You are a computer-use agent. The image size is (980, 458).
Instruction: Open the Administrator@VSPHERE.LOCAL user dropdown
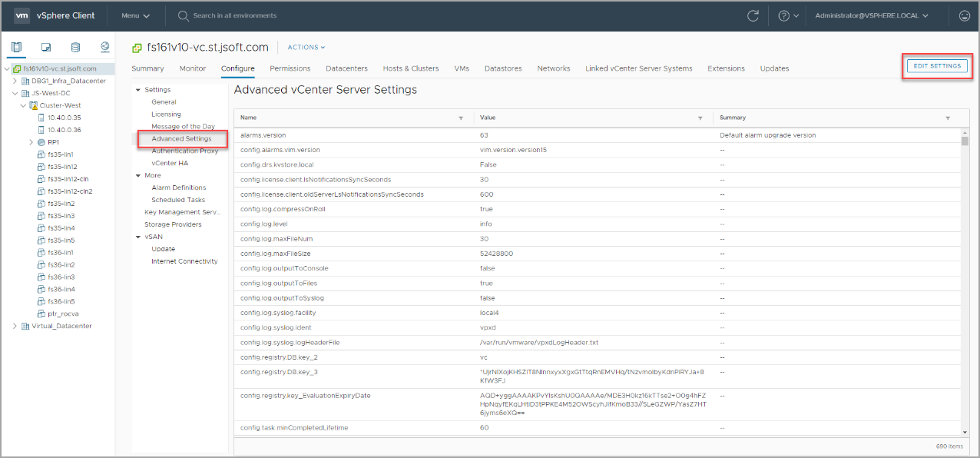coord(872,15)
